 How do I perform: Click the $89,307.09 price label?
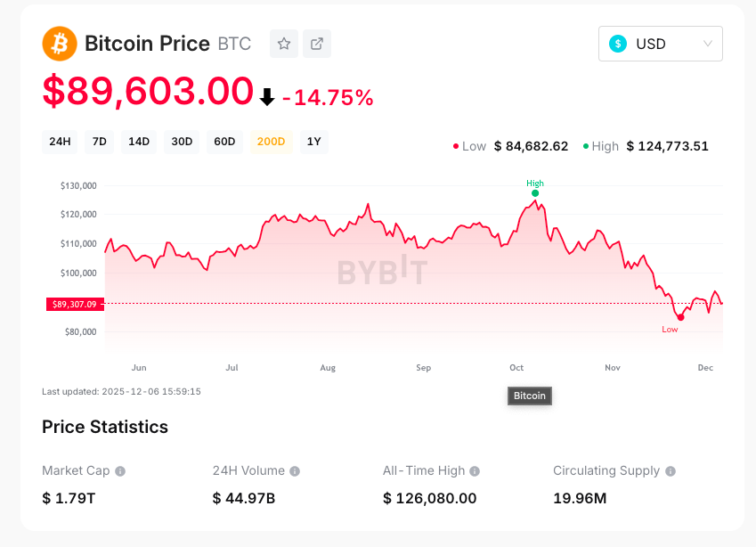75,304
